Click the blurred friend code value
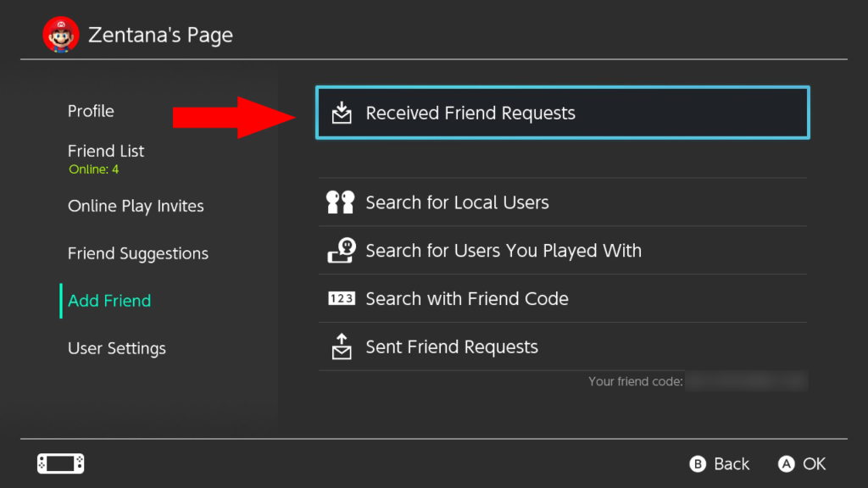 point(746,381)
